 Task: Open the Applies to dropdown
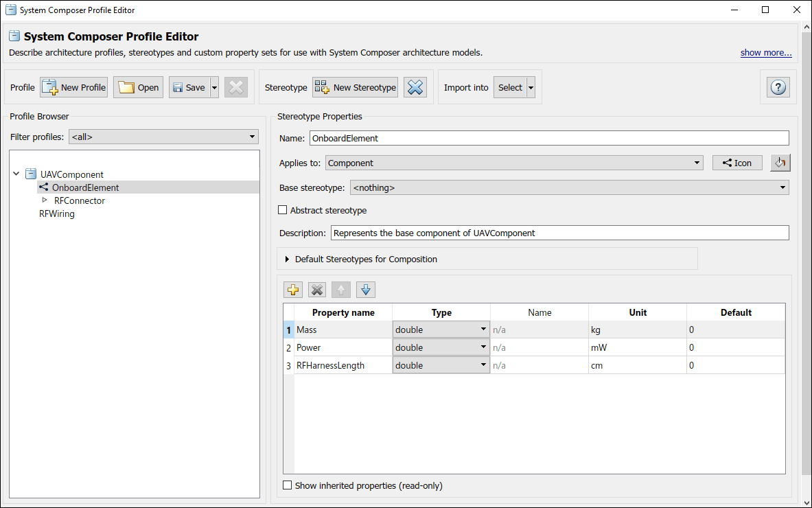514,163
